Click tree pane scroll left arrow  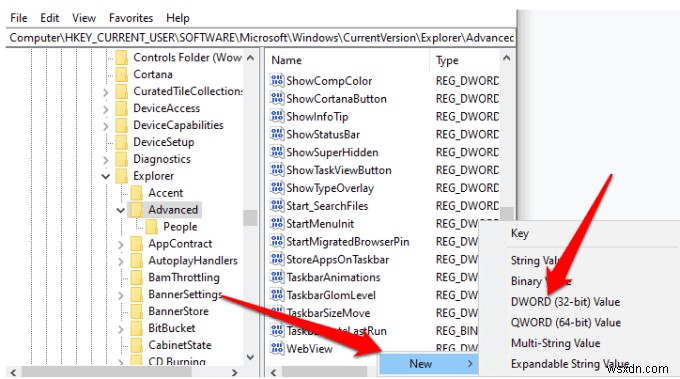click(x=13, y=372)
